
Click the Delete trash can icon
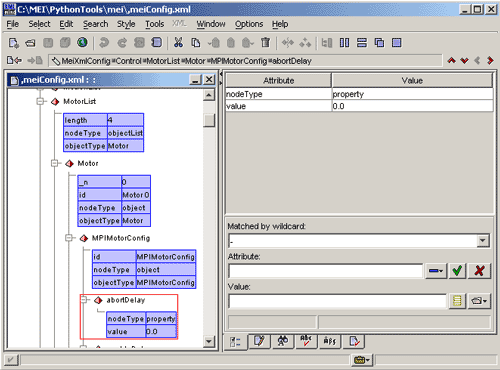[265, 43]
